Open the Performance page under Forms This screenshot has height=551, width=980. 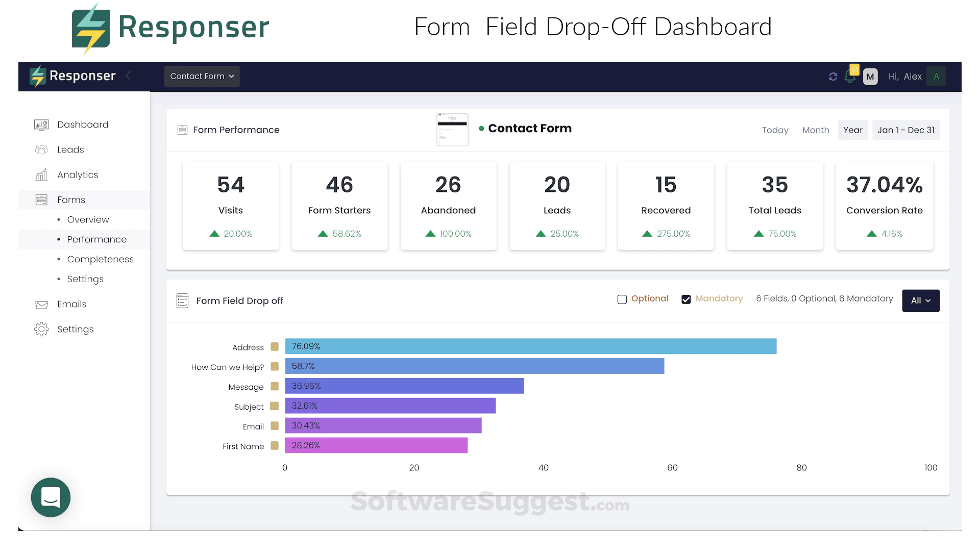pyautogui.click(x=96, y=239)
